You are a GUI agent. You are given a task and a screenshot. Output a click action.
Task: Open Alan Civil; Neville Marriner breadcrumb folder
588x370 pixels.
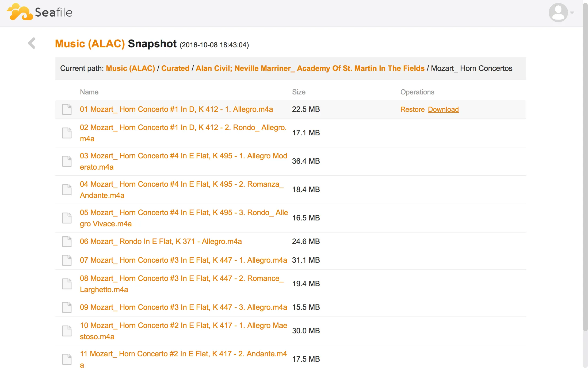coord(310,68)
